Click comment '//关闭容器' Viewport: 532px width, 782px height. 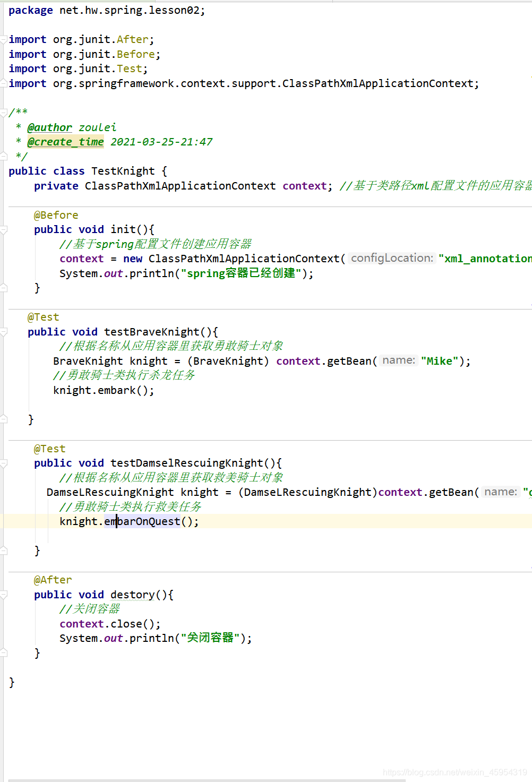pyautogui.click(x=90, y=609)
